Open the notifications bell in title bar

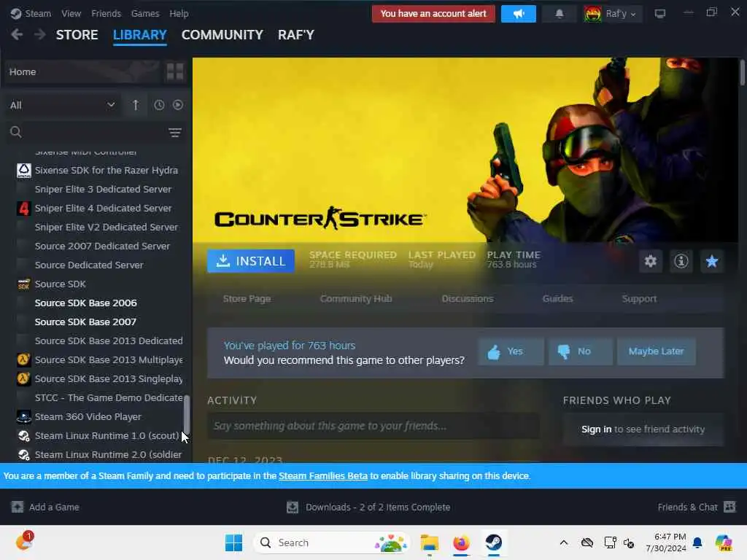coord(560,14)
